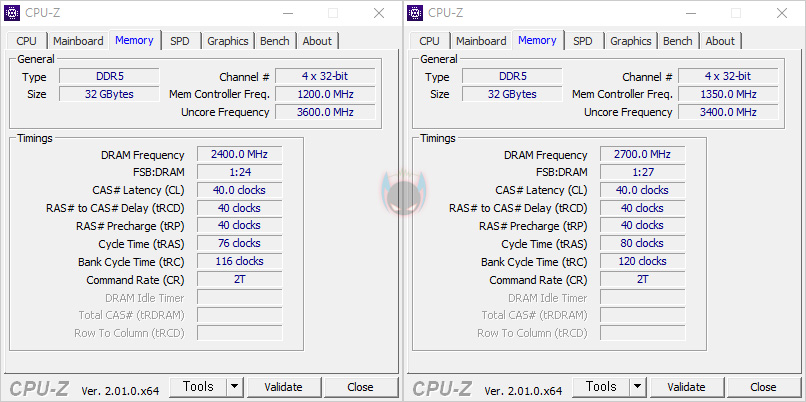Click the 120 clocks tRC value
The width and height of the screenshot is (806, 402).
click(x=643, y=261)
